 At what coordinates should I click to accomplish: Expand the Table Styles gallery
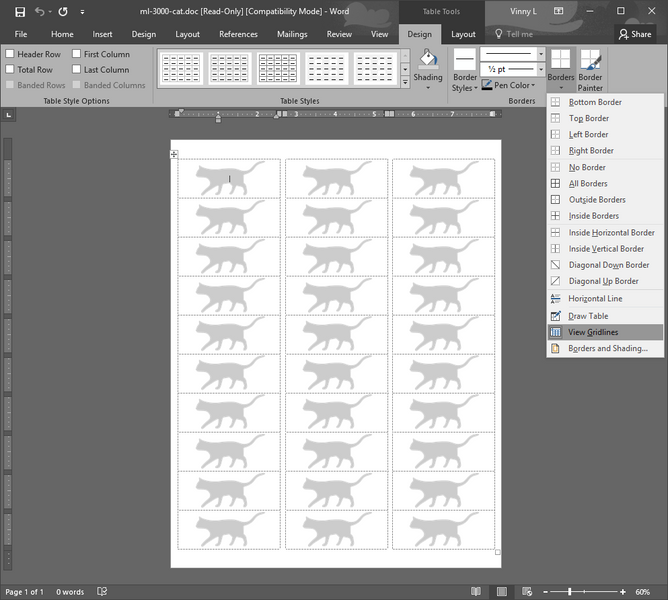[405, 83]
